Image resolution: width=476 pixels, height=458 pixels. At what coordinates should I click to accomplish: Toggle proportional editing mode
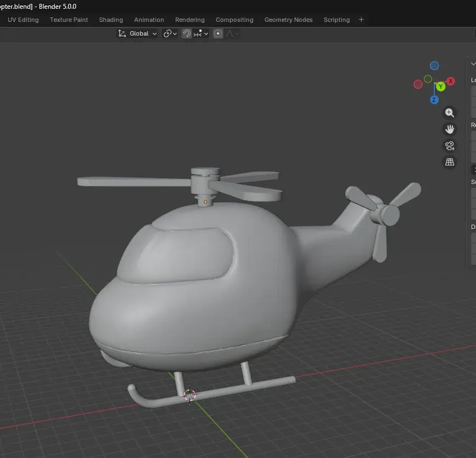pos(218,33)
